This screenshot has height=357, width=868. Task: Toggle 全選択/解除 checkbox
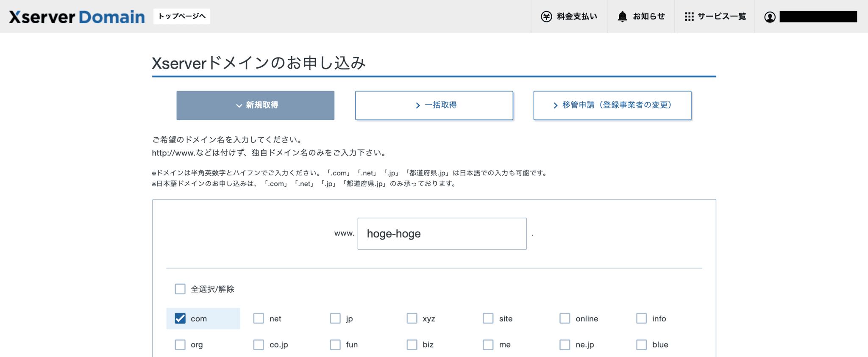coord(180,289)
